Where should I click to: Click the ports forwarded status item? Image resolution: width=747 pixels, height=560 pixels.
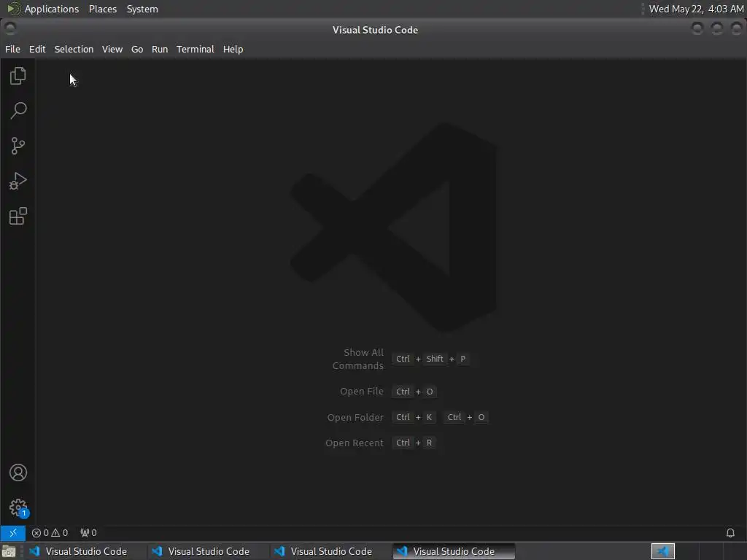(88, 532)
